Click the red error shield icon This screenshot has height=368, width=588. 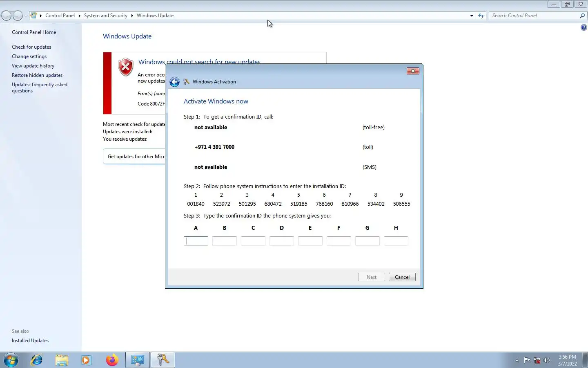tap(126, 67)
